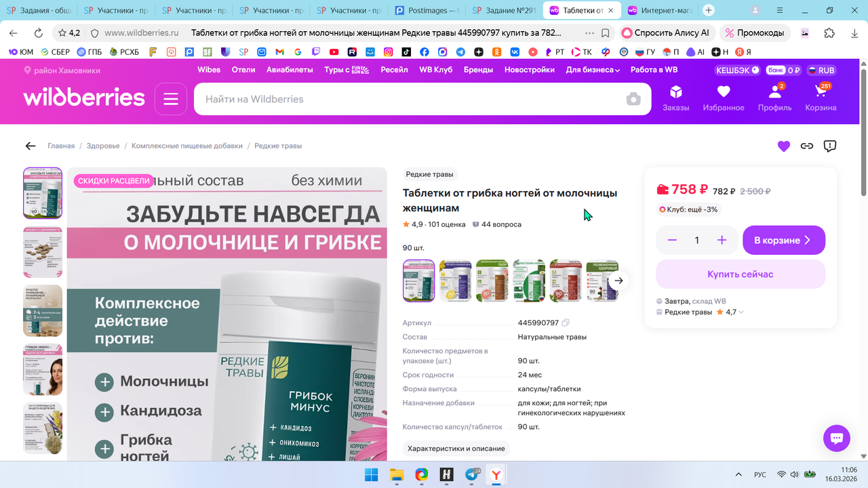
Task: Expand Для бизнеса dropdown menu
Action: tap(593, 70)
